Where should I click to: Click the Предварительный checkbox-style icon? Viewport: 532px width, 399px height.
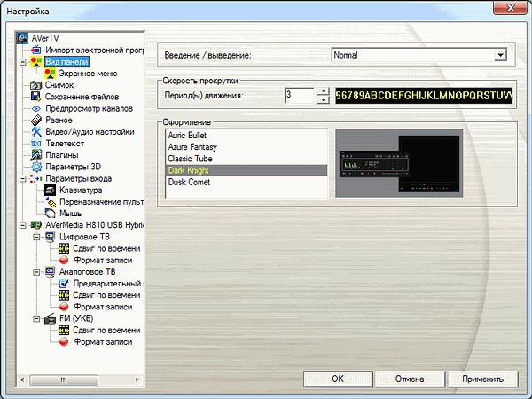click(64, 284)
